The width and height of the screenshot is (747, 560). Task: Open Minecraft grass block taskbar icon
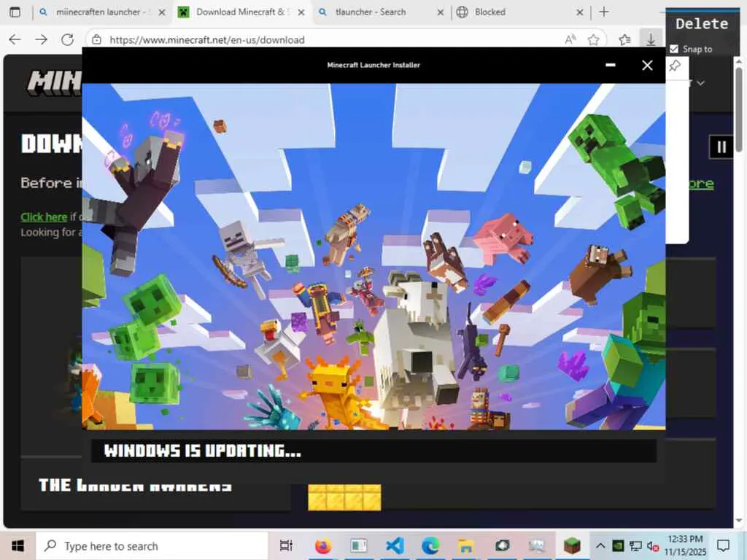click(572, 545)
